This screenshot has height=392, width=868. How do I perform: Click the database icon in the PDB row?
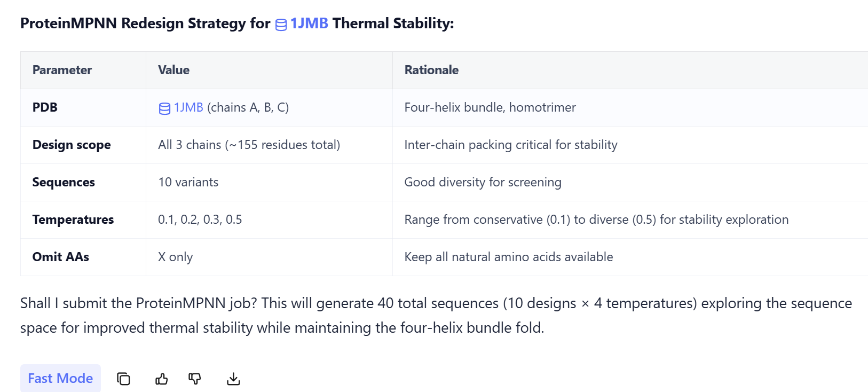point(164,108)
